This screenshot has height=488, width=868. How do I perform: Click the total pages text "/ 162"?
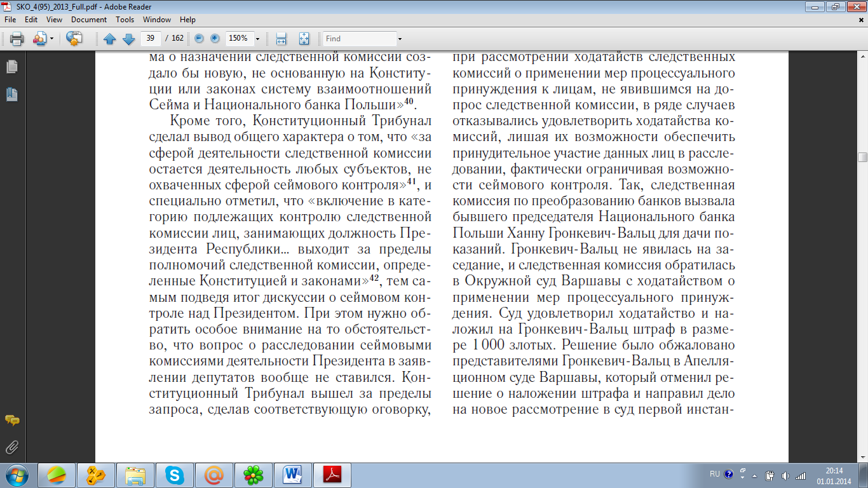pyautogui.click(x=175, y=38)
